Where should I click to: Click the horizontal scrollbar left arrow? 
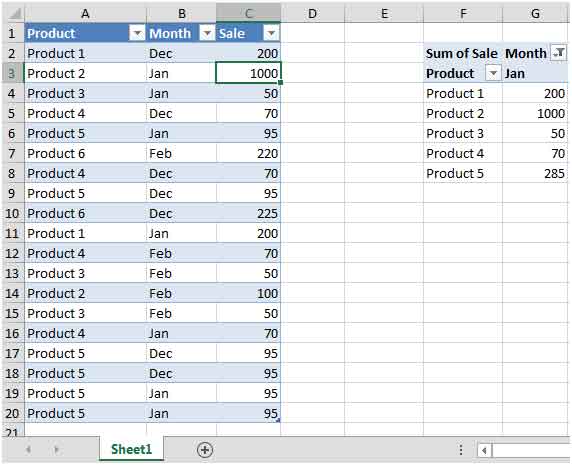[x=484, y=451]
